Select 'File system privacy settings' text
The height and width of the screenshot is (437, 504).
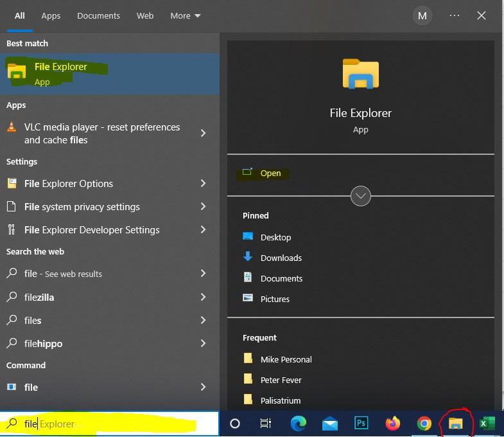(82, 206)
